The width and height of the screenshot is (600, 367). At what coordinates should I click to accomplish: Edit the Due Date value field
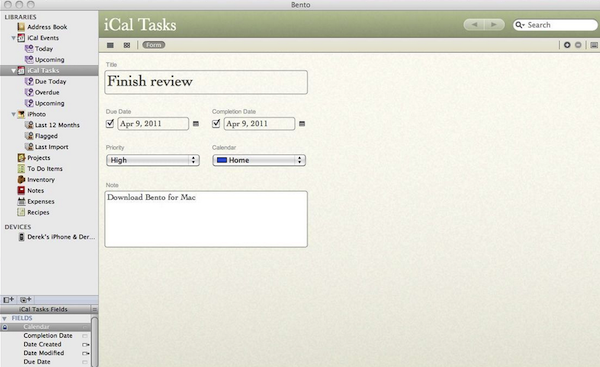tap(153, 124)
